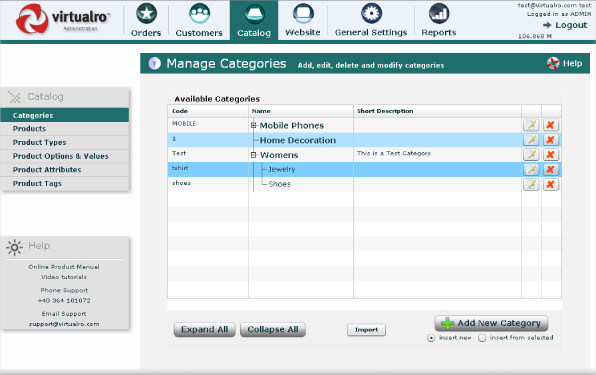Viewport: 596px width, 375px height.
Task: Edit the Jewelry category
Action: click(x=531, y=169)
